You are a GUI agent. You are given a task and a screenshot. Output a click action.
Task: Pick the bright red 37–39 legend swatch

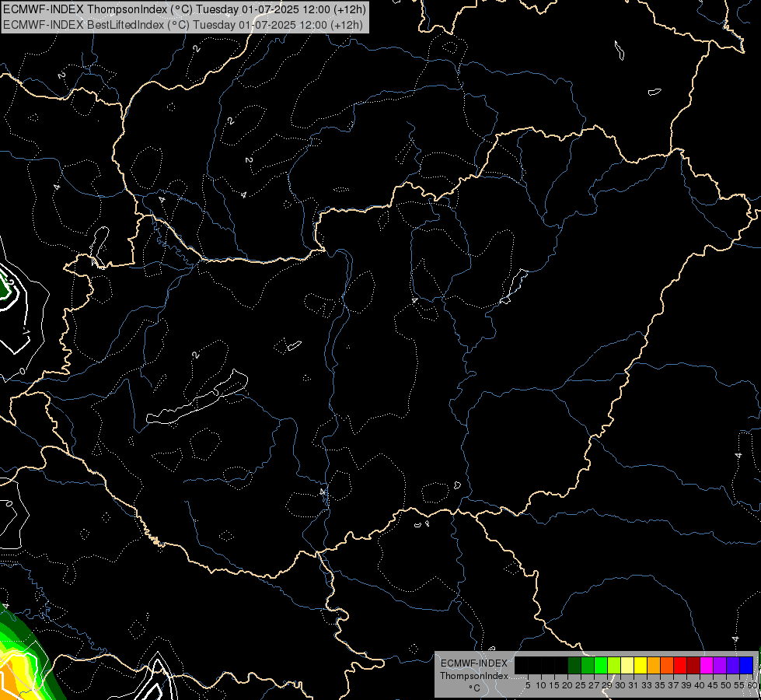click(680, 665)
